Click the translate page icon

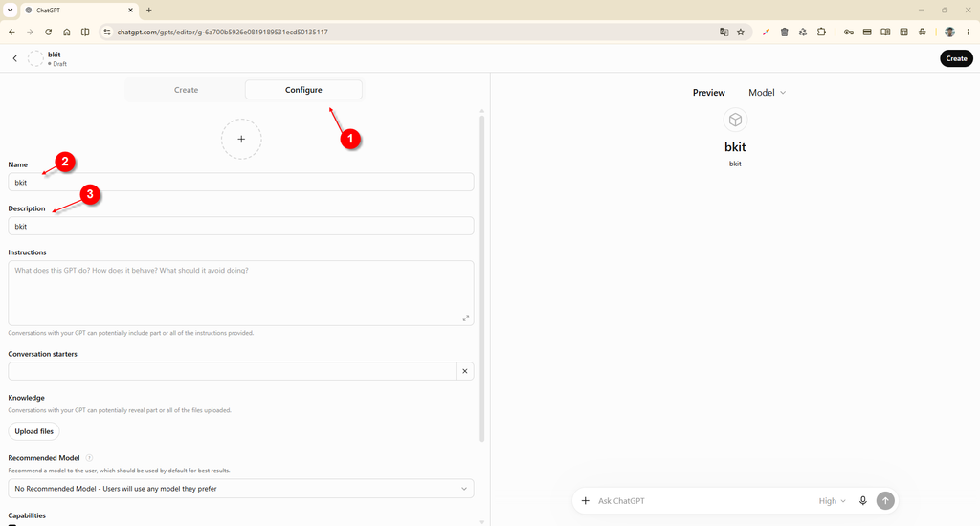724,32
